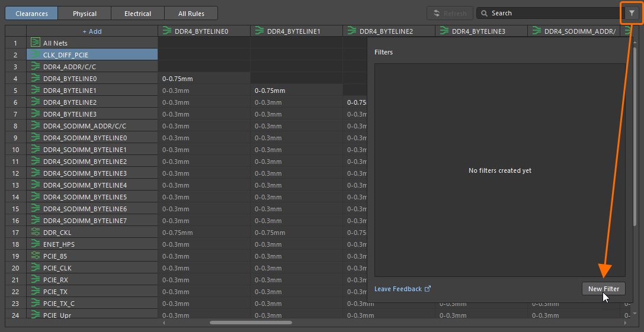644x332 pixels.
Task: Click the Refresh button
Action: [x=450, y=13]
